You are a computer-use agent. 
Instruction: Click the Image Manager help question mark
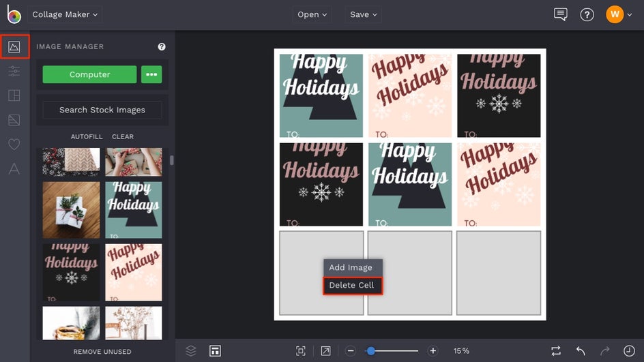162,47
